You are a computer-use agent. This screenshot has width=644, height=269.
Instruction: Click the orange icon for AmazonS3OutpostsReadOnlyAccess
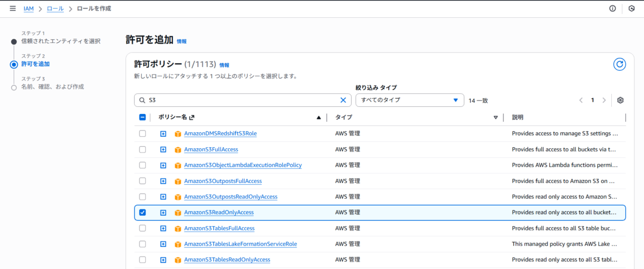tap(178, 197)
